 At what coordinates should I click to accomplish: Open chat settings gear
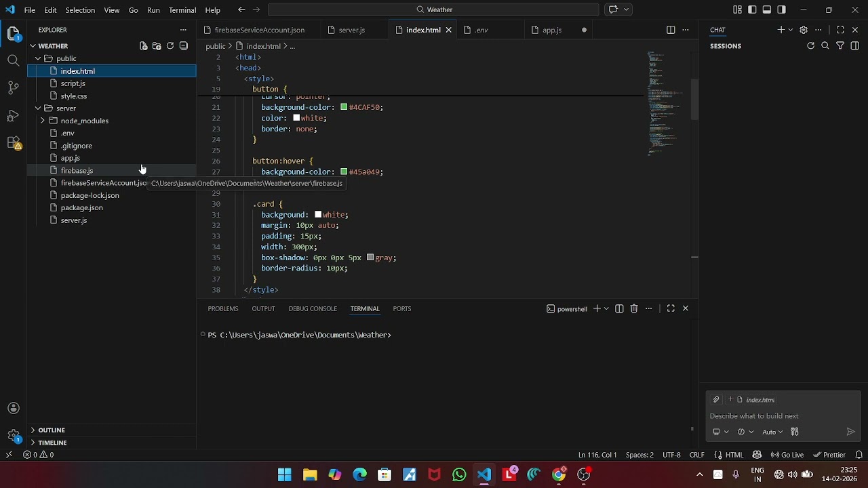(x=804, y=30)
